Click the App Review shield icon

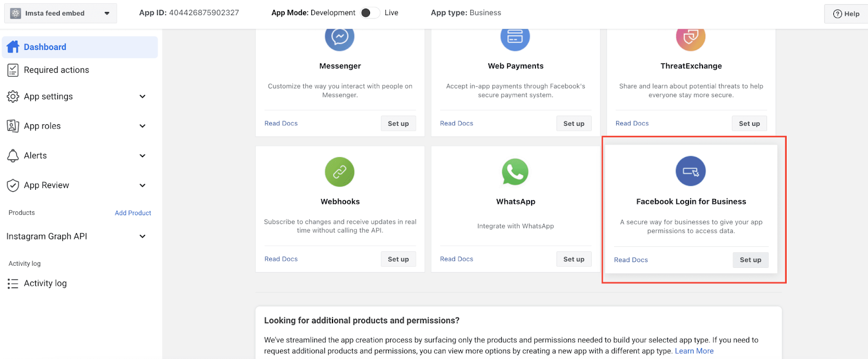12,185
